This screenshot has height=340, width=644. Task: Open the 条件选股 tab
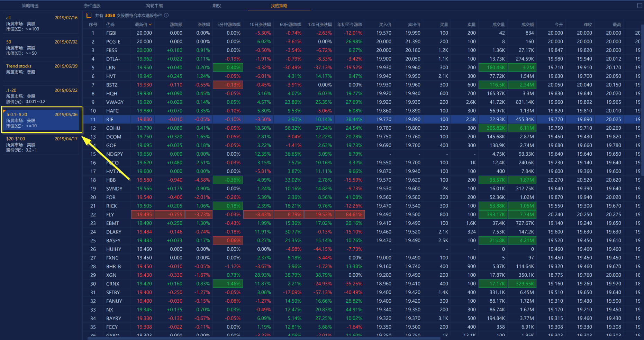tap(92, 6)
